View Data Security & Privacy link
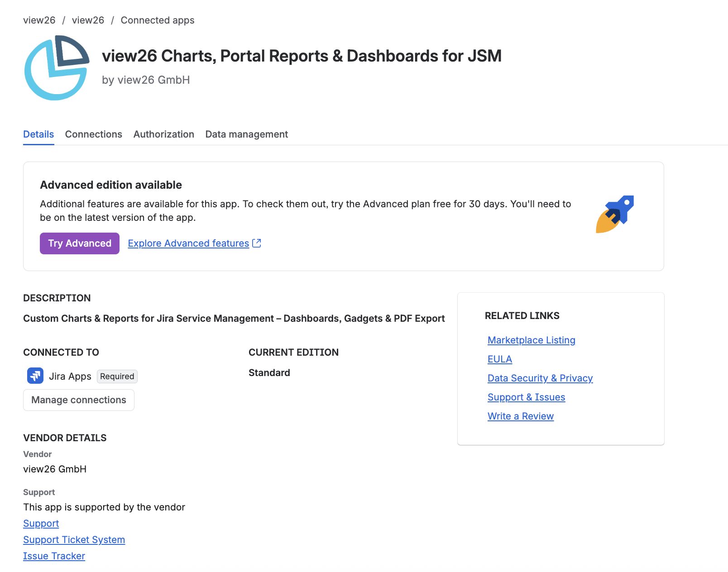728x572 pixels. 540,378
